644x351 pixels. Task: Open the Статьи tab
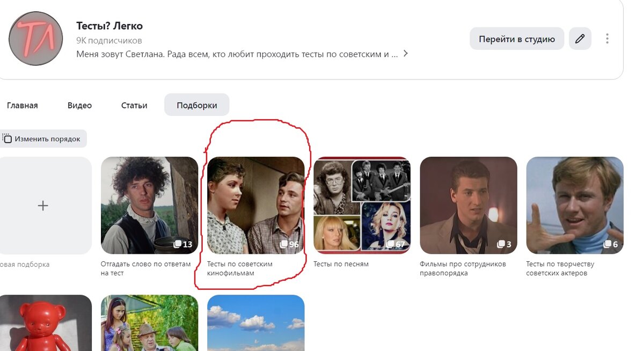point(134,105)
